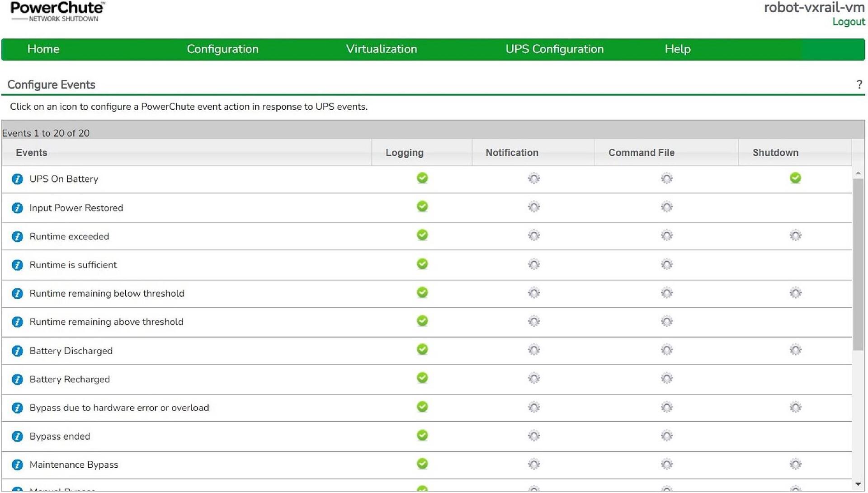The height and width of the screenshot is (493, 868).
Task: Open Command File gear for Runtime is sufficient
Action: [667, 264]
